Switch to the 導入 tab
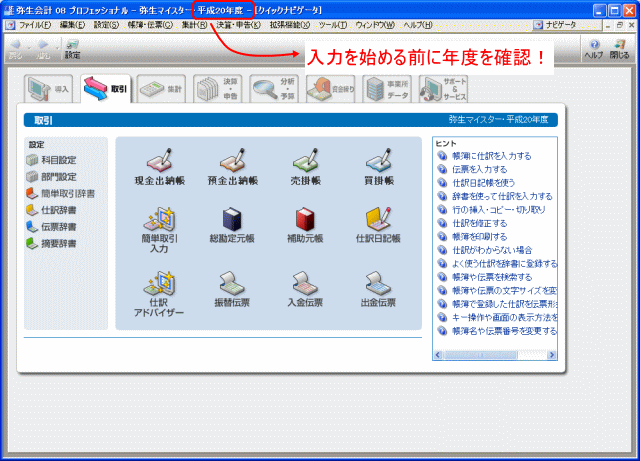Image resolution: width=640 pixels, height=461 pixels. tap(48, 89)
